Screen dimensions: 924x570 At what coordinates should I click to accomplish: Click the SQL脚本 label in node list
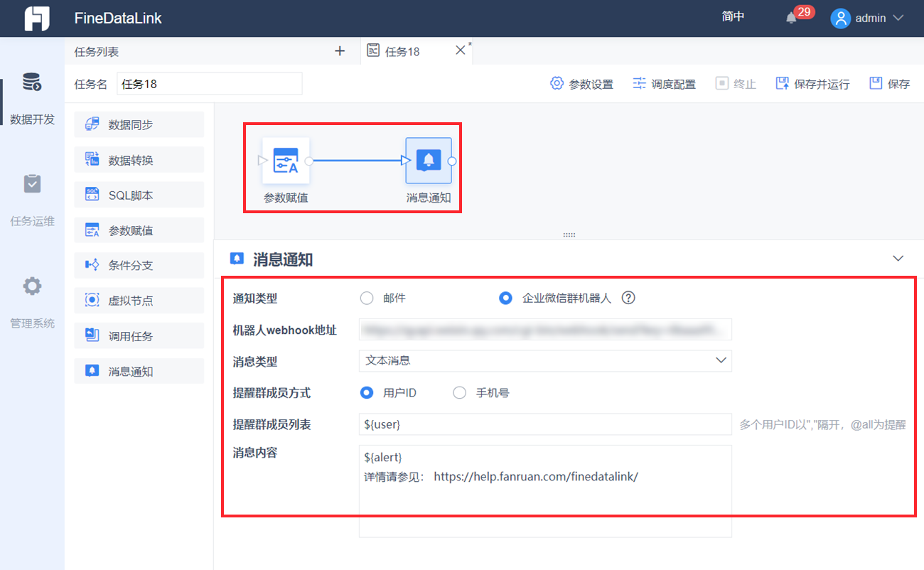[131, 195]
